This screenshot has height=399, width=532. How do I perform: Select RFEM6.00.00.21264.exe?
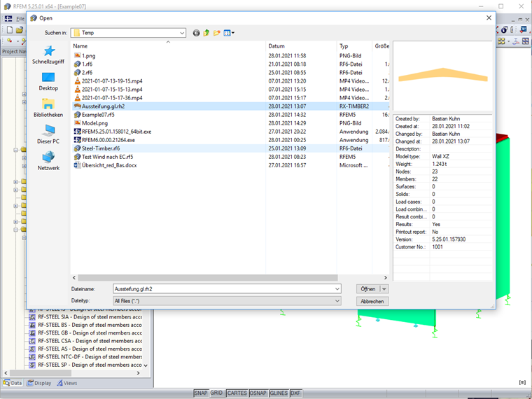pyautogui.click(x=108, y=140)
